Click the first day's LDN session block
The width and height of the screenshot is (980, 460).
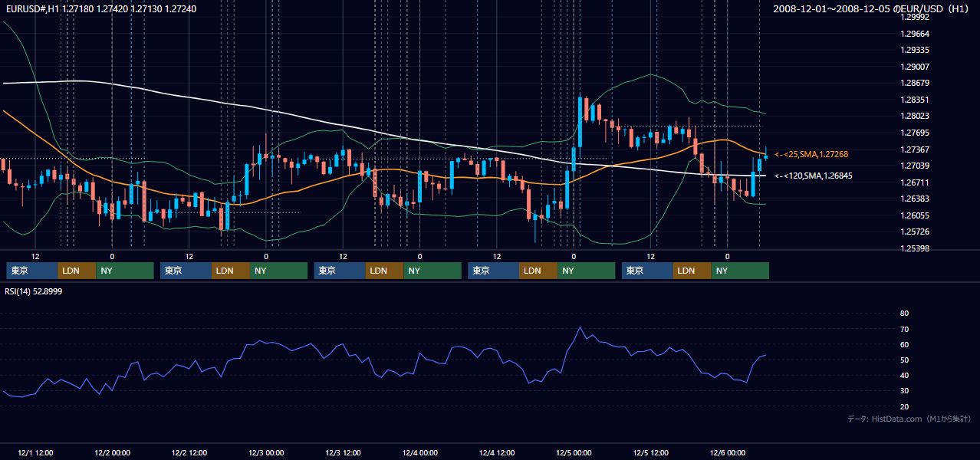(x=77, y=271)
